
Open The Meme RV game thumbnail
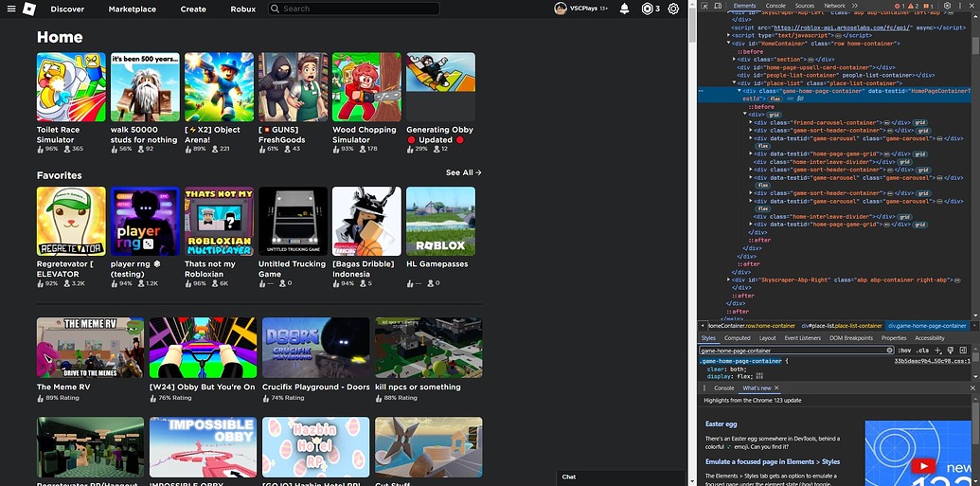point(90,348)
